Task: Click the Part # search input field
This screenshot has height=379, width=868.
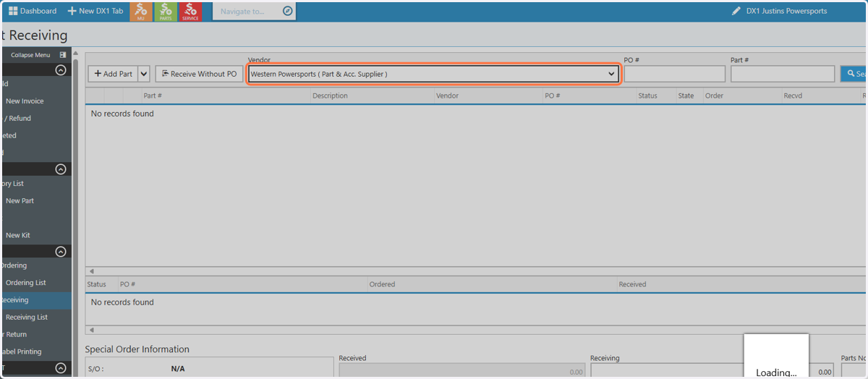Action: click(783, 74)
